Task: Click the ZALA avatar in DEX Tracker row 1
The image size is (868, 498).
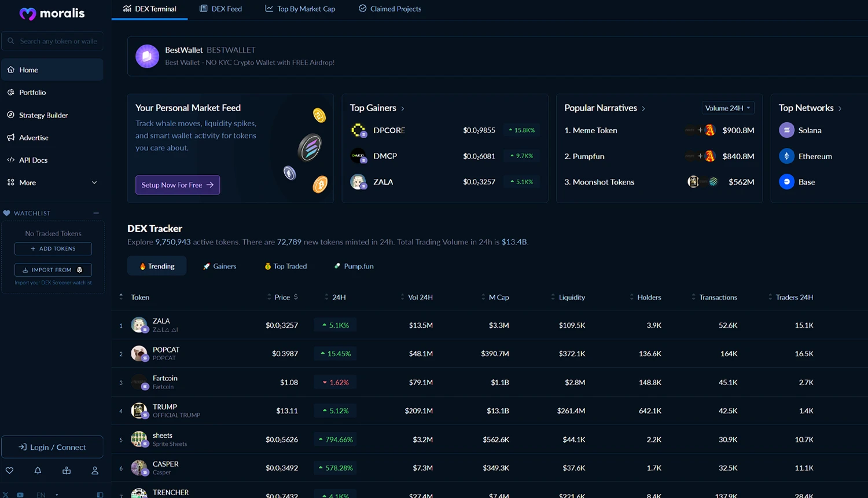Action: [139, 325]
